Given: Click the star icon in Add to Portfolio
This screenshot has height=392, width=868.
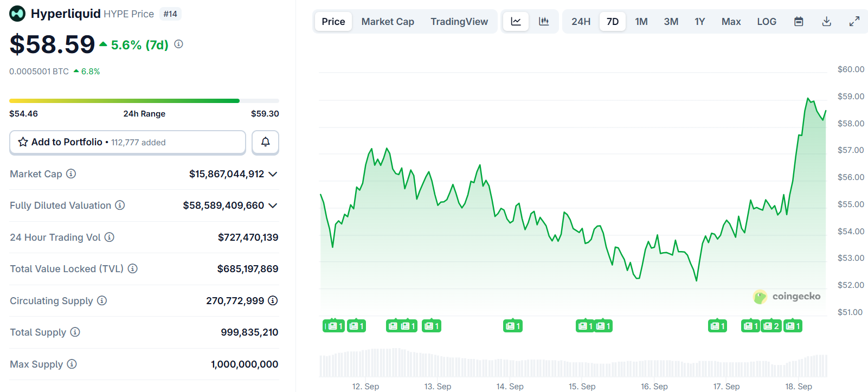Looking at the screenshot, I should coord(23,142).
